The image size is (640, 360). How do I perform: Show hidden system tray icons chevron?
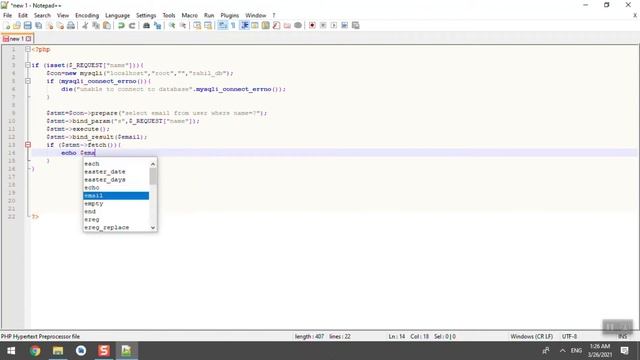562,351
